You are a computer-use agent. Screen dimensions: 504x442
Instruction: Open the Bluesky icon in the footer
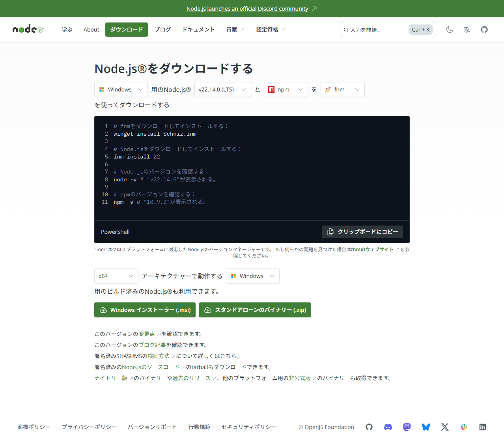tap(426, 427)
